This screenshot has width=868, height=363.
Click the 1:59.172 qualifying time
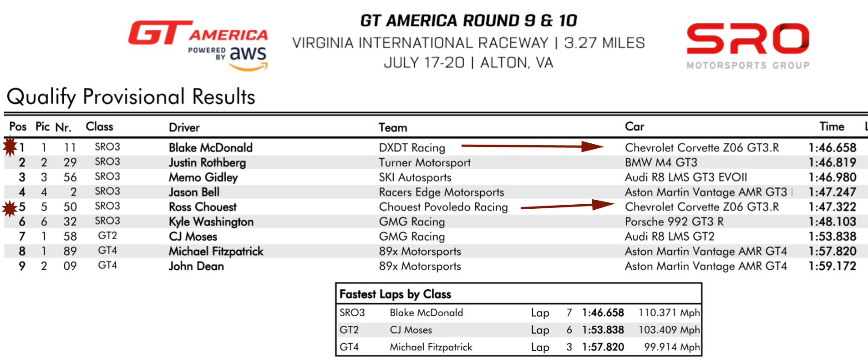tap(832, 266)
